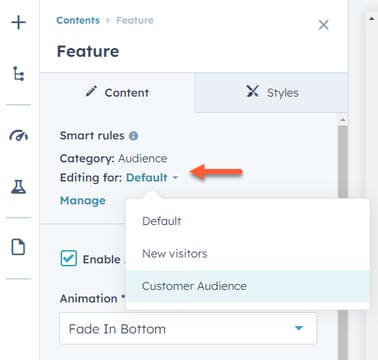Image resolution: width=378 pixels, height=360 pixels.
Task: Open the structure tree icon in sidebar
Action: (x=18, y=74)
